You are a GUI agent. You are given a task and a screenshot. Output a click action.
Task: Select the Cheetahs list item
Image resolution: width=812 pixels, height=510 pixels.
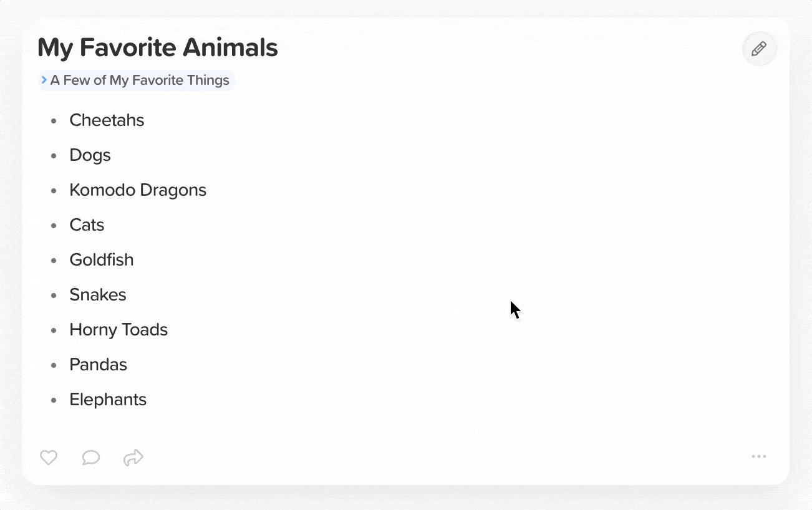click(107, 120)
